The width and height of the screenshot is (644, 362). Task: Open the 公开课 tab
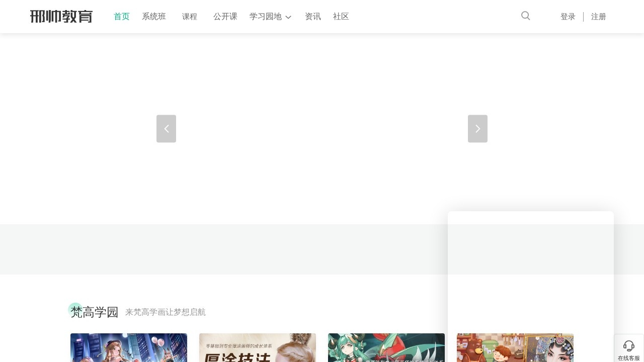(224, 16)
